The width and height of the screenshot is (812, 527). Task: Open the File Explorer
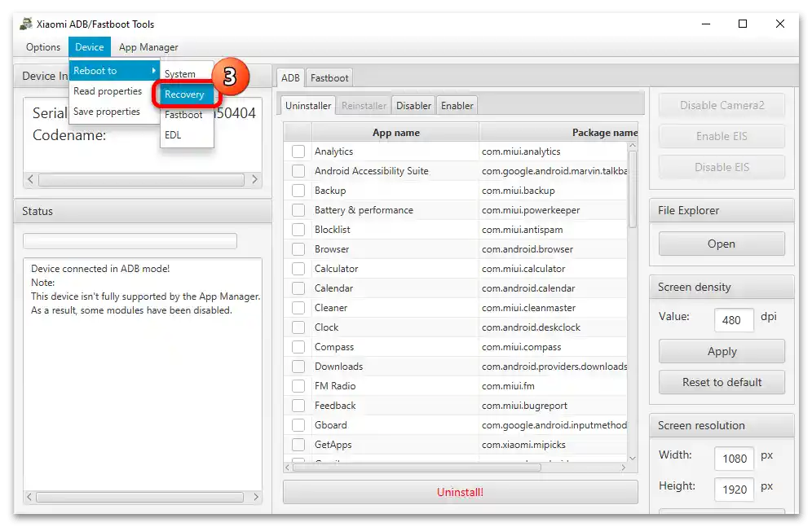click(x=722, y=244)
